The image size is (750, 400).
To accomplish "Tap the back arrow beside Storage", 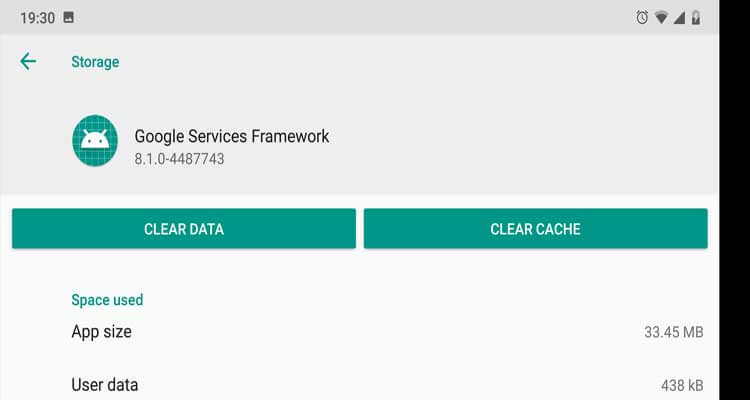I will click(28, 62).
